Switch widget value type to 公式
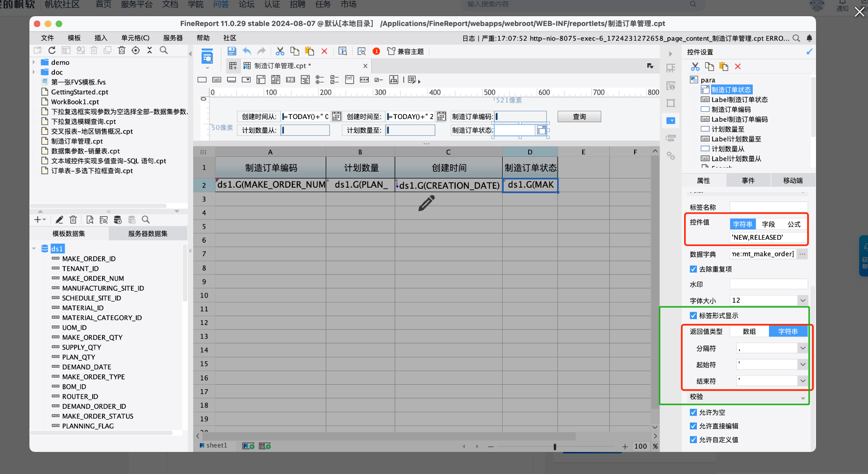Screen dimensions: 868x474 coord(794,224)
